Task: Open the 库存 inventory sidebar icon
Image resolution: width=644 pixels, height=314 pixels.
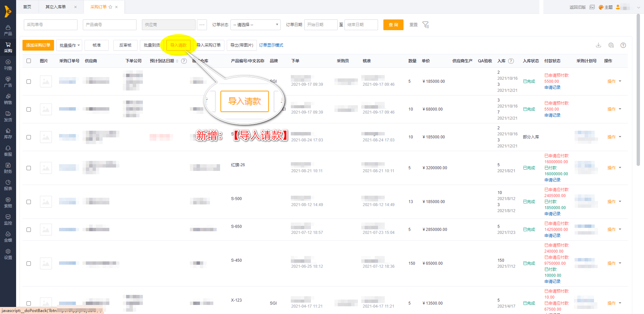Action: (8, 133)
